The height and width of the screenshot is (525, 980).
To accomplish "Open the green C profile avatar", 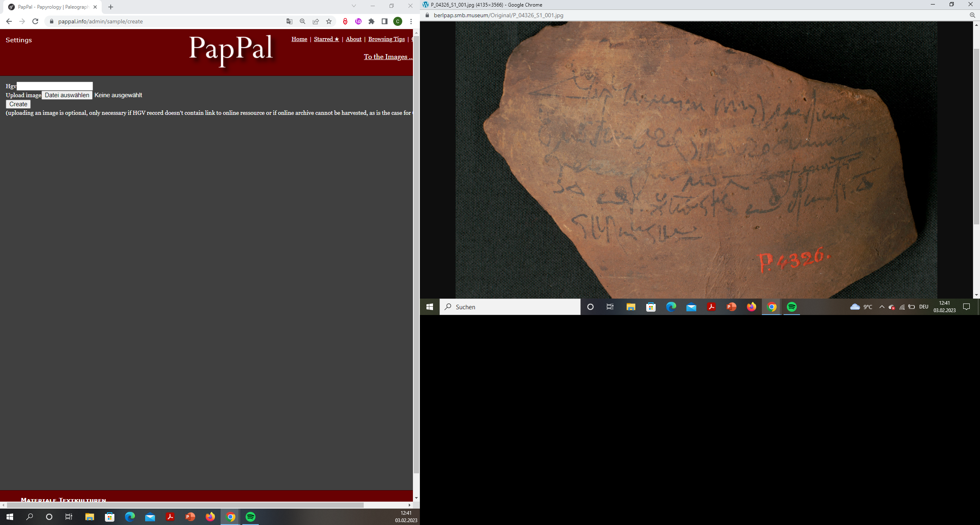I will click(398, 21).
